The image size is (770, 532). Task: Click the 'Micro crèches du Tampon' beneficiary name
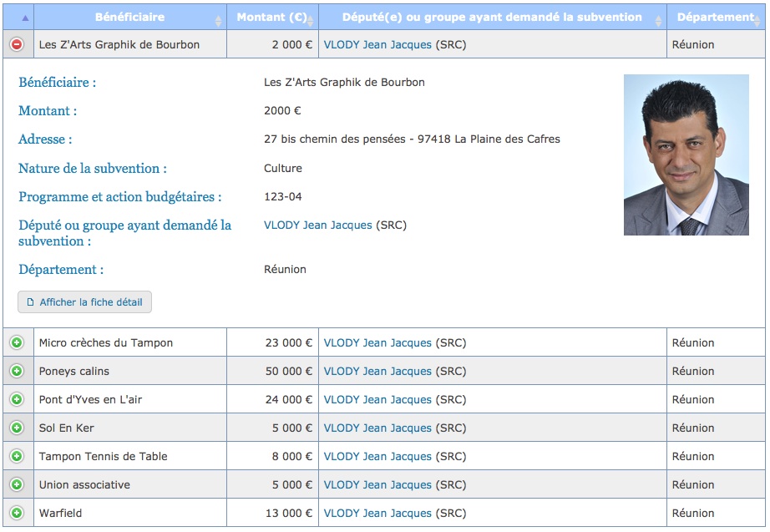(106, 343)
